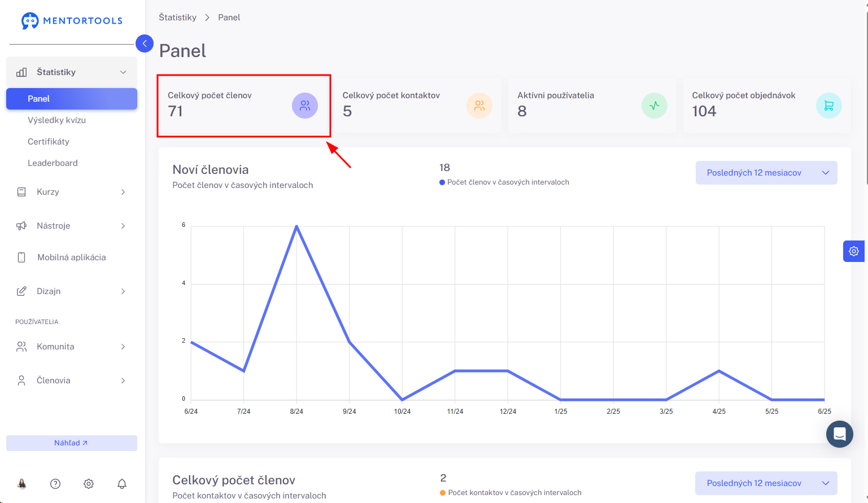The image size is (868, 503).
Task: Collapse the sidebar with the blue arrow button
Action: click(x=145, y=43)
